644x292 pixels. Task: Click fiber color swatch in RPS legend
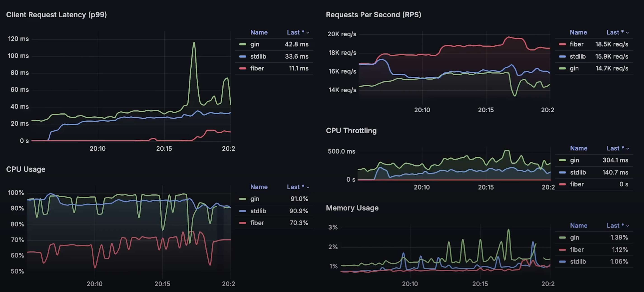coord(562,45)
